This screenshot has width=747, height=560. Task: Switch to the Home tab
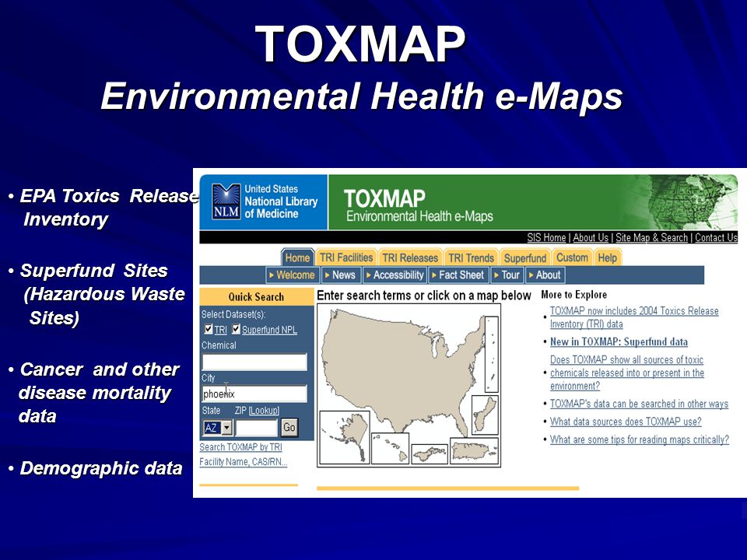pyautogui.click(x=297, y=257)
